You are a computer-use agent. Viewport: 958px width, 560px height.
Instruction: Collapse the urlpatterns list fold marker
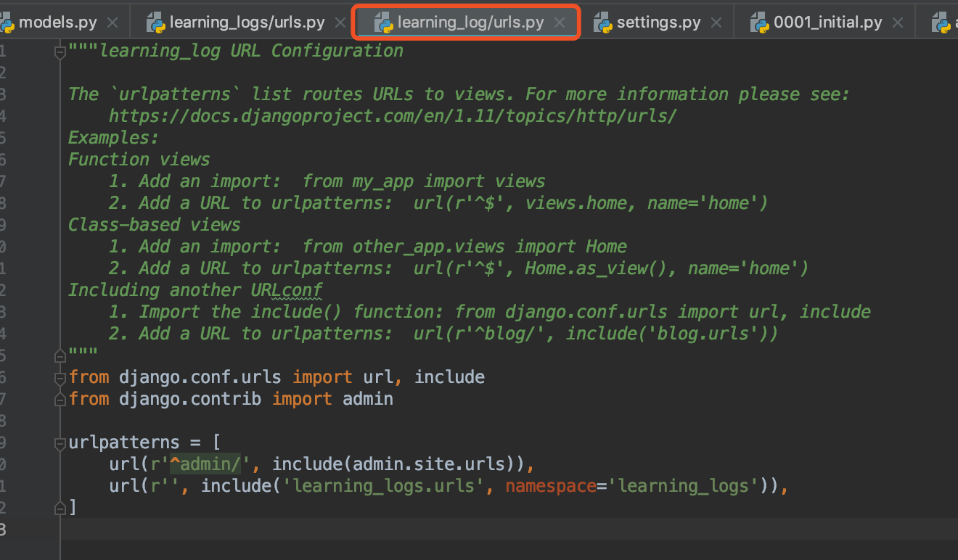click(60, 442)
